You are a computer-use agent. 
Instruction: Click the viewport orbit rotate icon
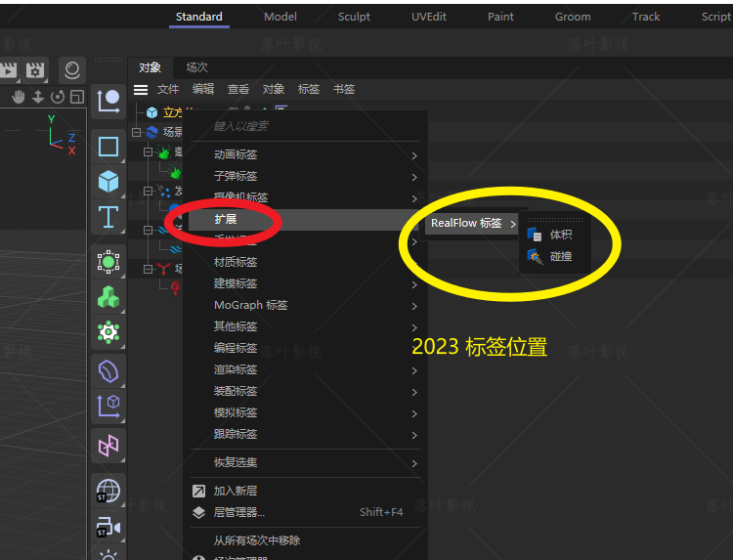click(58, 97)
